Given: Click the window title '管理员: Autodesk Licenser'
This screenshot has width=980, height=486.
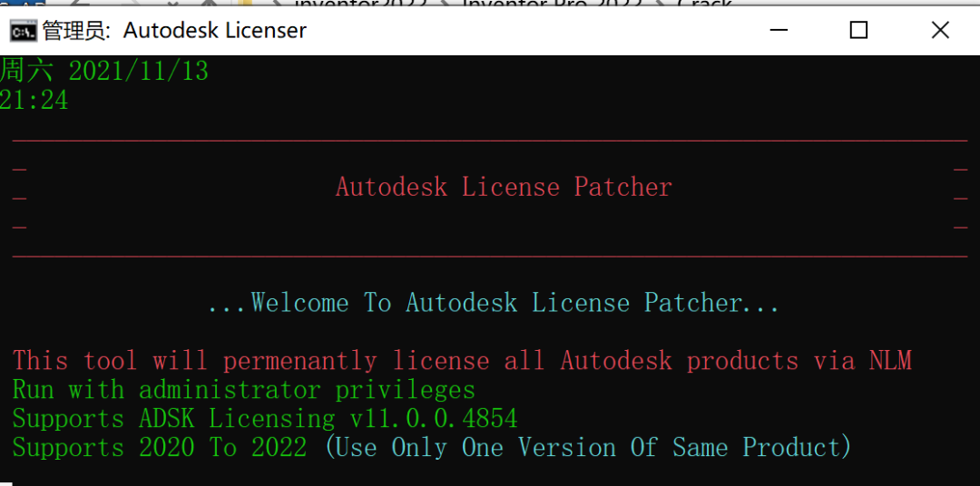Looking at the screenshot, I should coord(174,30).
